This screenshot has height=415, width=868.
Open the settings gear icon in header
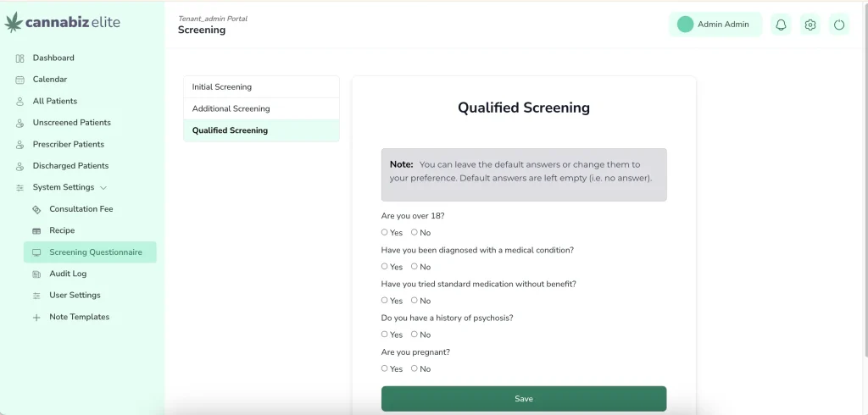810,25
